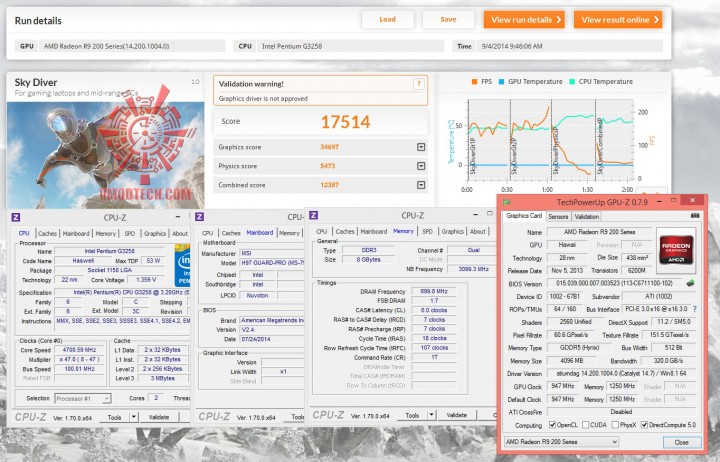Click the Graphics score value 34697
This screenshot has height=462, width=720.
click(329, 147)
